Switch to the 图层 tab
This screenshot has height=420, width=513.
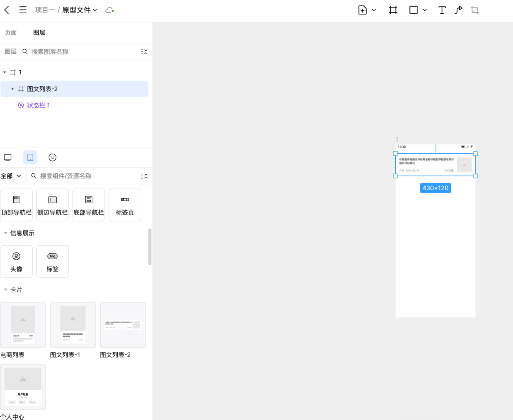click(39, 33)
